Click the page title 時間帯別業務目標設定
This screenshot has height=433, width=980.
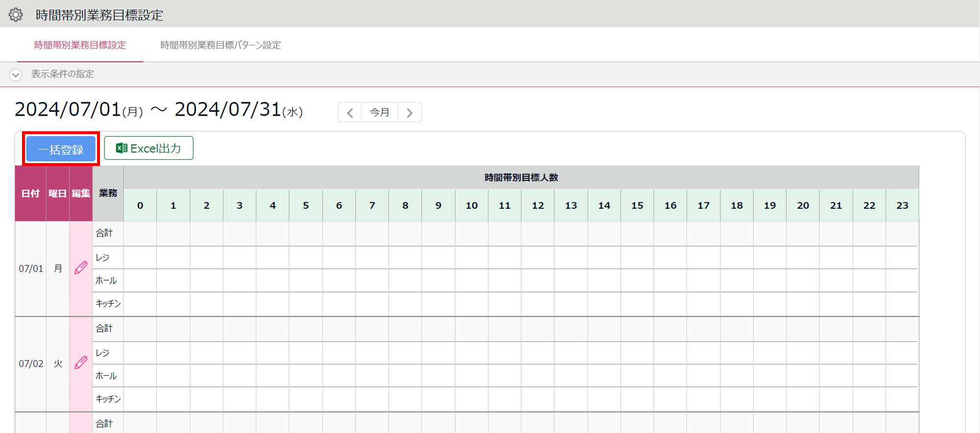tap(99, 15)
